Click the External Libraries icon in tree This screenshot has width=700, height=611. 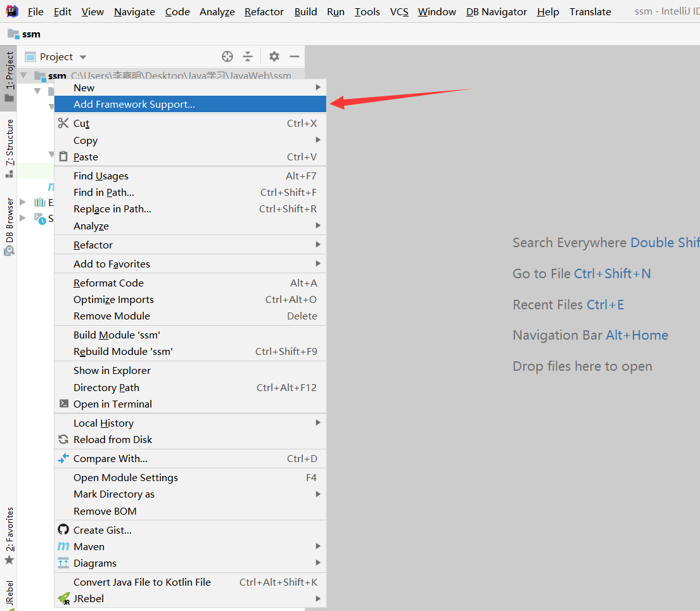(x=40, y=202)
